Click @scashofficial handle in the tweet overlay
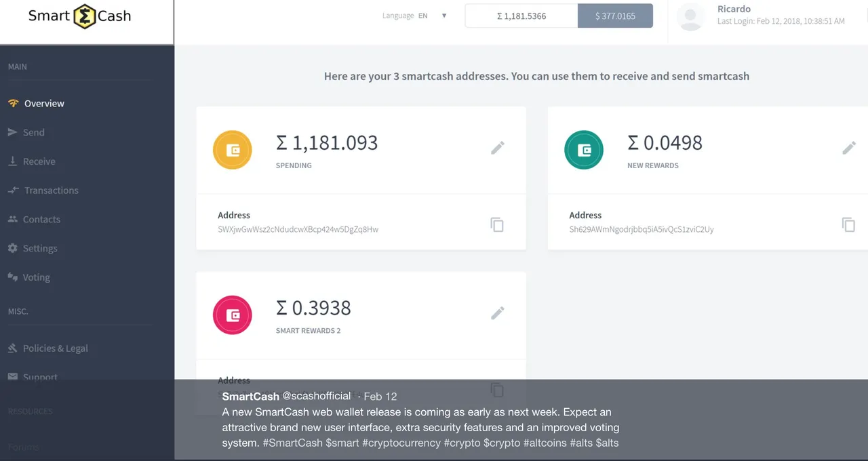 317,396
